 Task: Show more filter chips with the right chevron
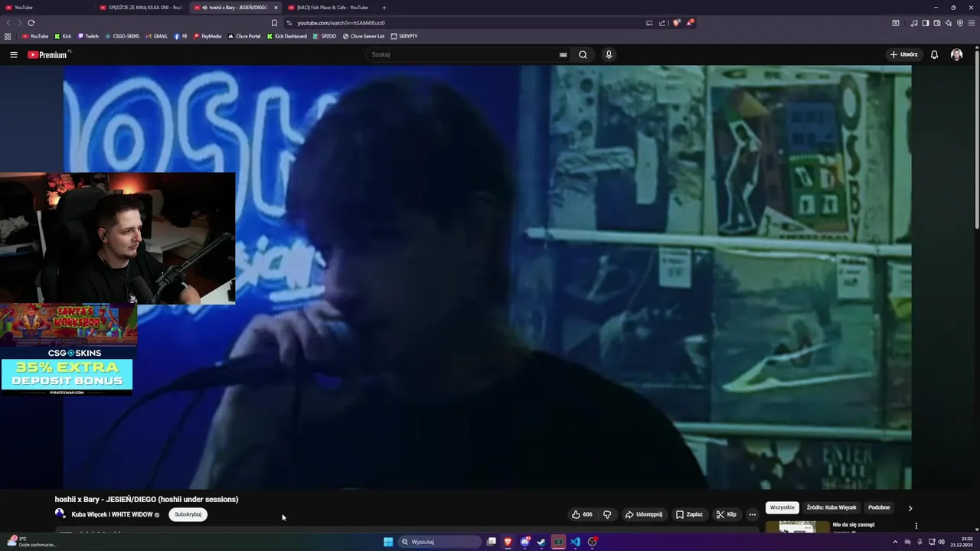click(x=910, y=508)
